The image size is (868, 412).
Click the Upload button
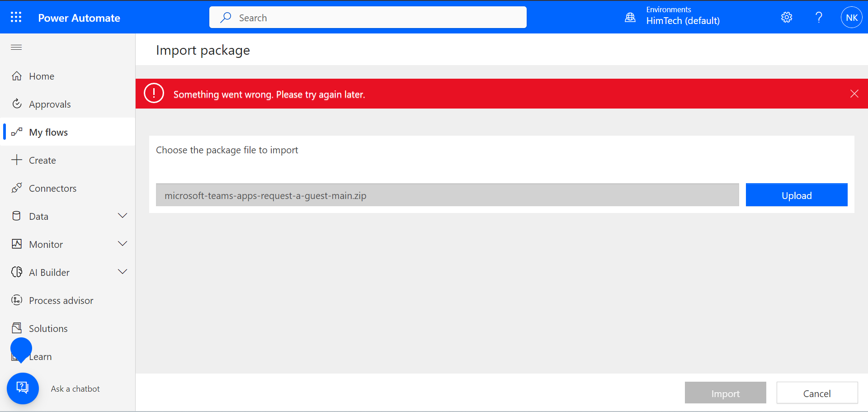pyautogui.click(x=796, y=194)
